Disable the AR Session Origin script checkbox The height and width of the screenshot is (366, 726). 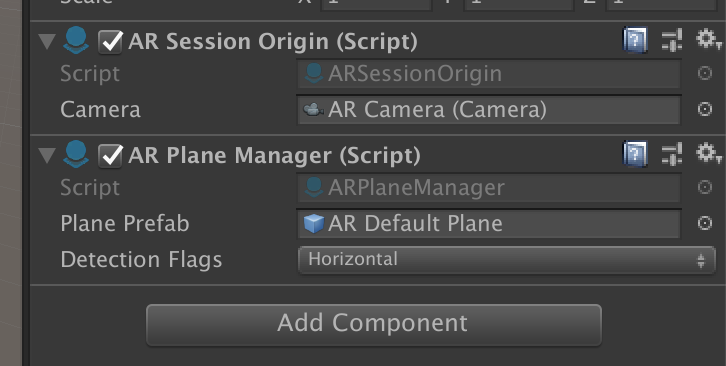click(110, 42)
